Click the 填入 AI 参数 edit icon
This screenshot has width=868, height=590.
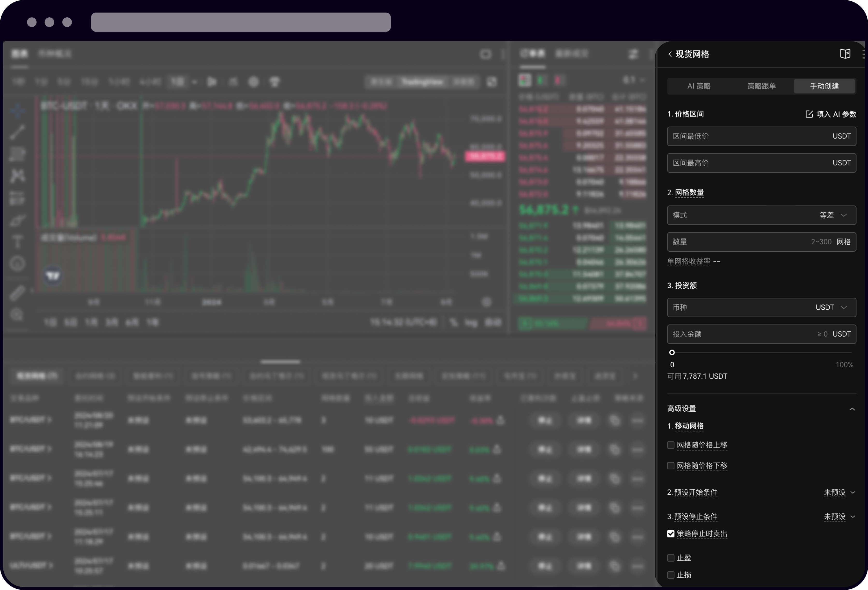point(809,114)
